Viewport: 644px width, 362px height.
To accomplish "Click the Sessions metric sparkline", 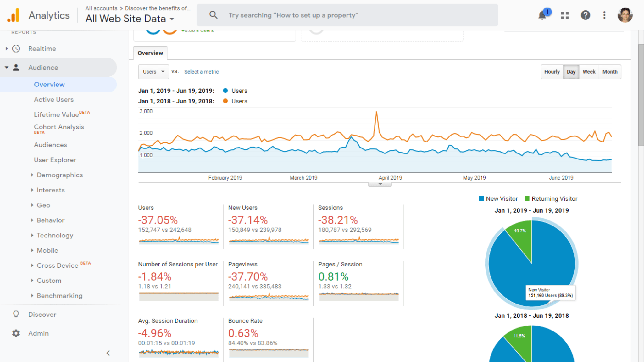I will point(359,240).
